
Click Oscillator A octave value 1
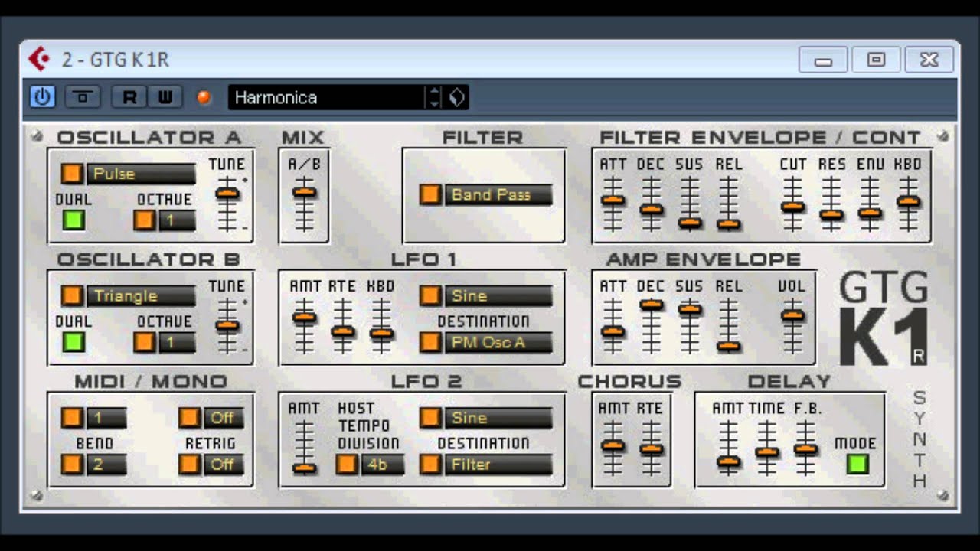point(177,220)
